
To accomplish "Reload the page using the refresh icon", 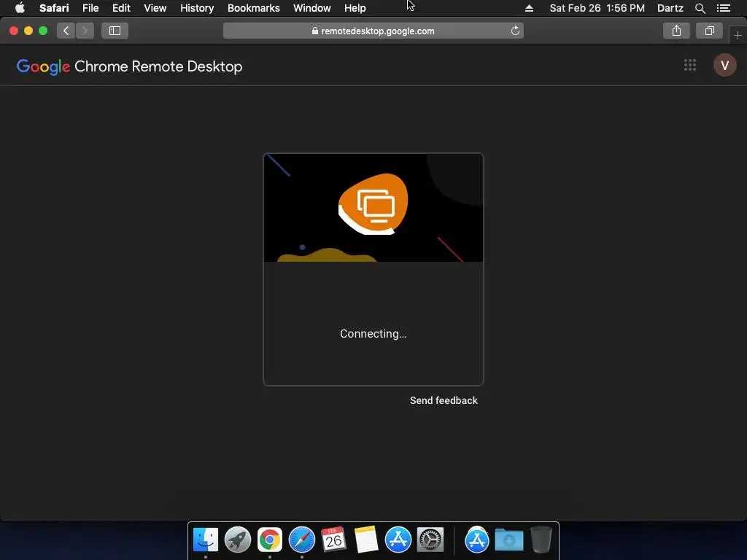I will pyautogui.click(x=515, y=31).
